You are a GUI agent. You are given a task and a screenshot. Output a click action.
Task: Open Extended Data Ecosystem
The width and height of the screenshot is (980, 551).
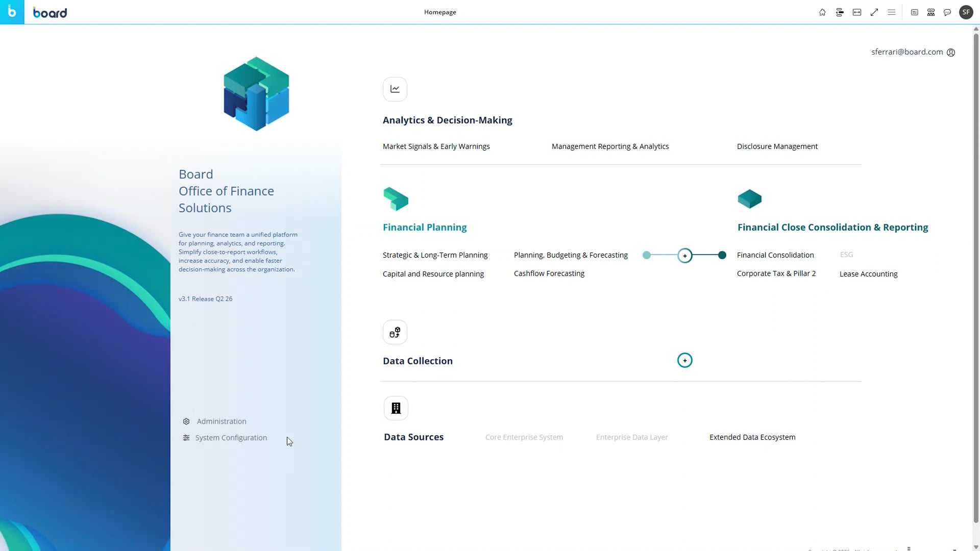click(x=752, y=437)
